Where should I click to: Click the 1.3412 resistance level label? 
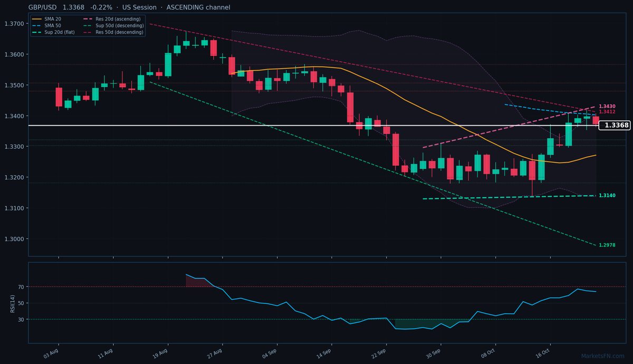[607, 112]
